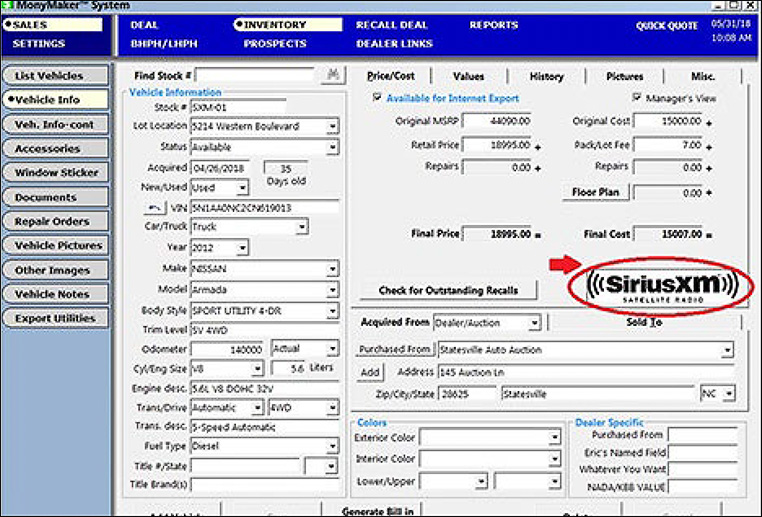Open the SETTINGS menu
Viewport: 762px width, 517px height.
tap(39, 44)
